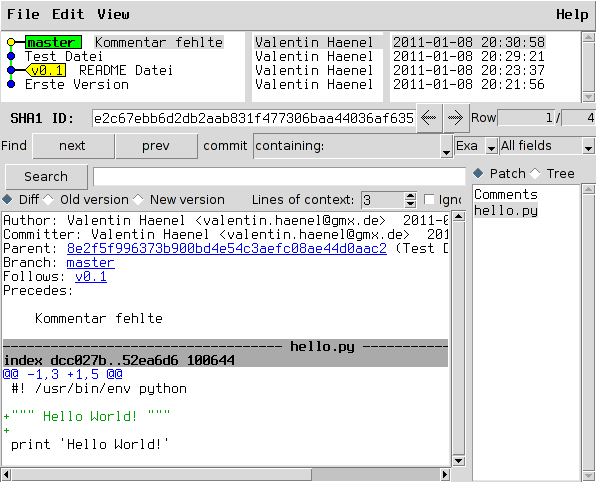Click the forward arrow in history

point(456,118)
